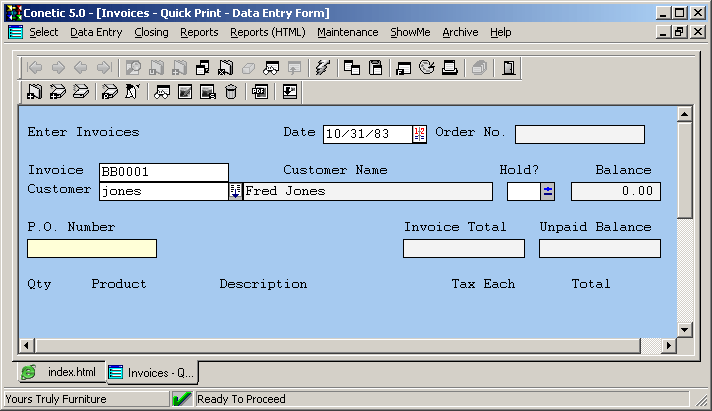Open the Customer lookup dropdown arrow

pos(236,191)
